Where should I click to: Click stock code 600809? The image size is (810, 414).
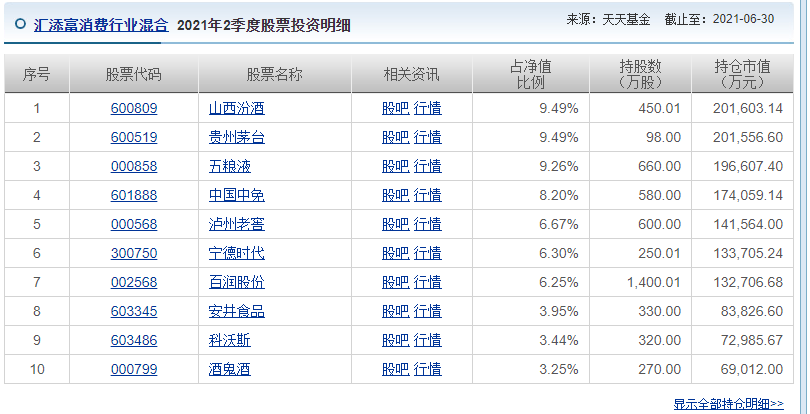pos(133,108)
